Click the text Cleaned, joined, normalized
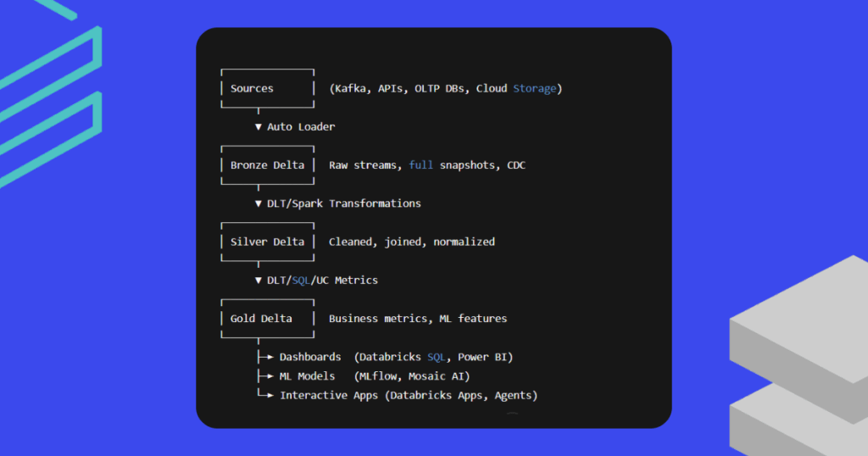This screenshot has width=868, height=456. click(412, 242)
